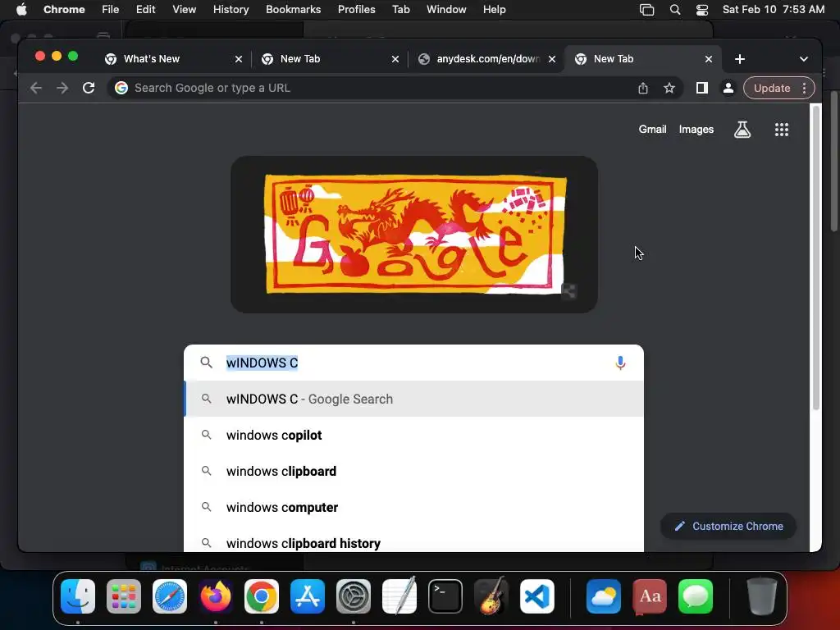Open System Settings from the Dock
840x630 pixels.
[x=354, y=596]
